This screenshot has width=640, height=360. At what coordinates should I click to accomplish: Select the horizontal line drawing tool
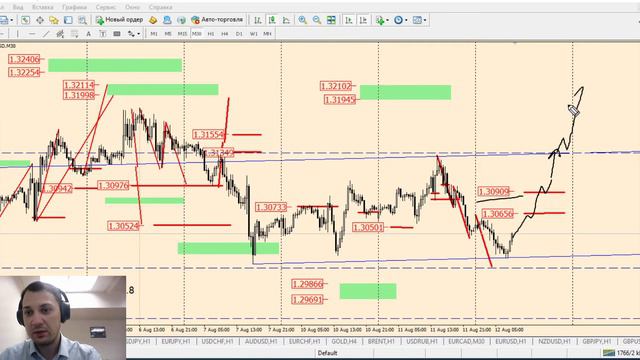pyautogui.click(x=32, y=34)
